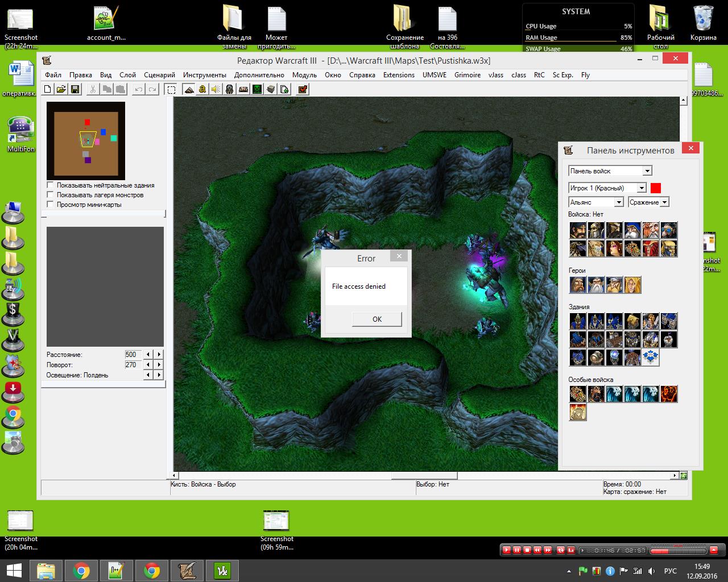
Task: Select the Phoenix icon under Особые войска
Action: (669, 394)
